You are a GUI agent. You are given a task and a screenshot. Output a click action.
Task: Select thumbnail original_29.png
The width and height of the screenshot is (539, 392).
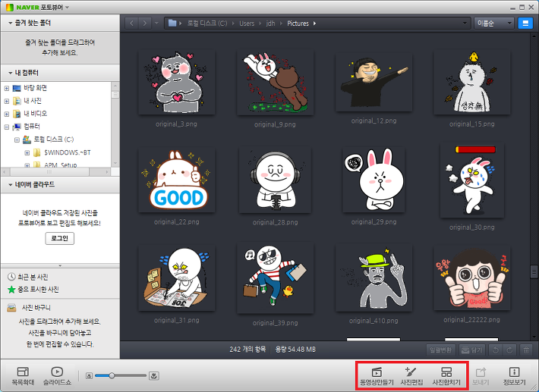374,180
